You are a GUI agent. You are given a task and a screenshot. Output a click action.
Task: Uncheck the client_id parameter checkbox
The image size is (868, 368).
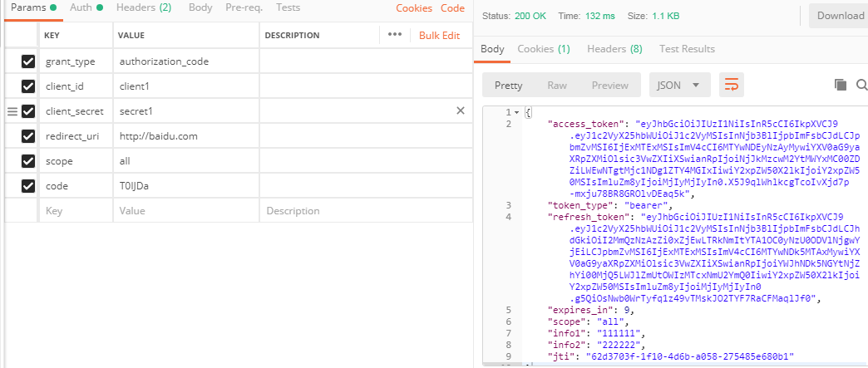(28, 86)
